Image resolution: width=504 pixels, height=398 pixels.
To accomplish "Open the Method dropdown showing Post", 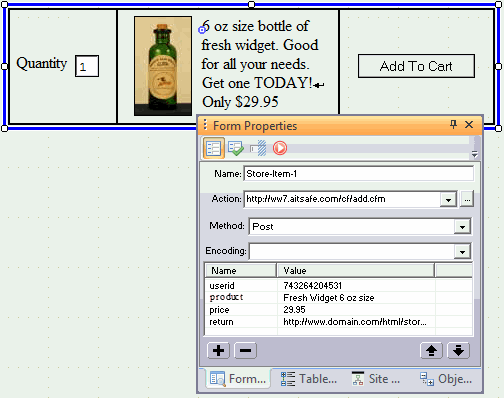I will (x=462, y=227).
